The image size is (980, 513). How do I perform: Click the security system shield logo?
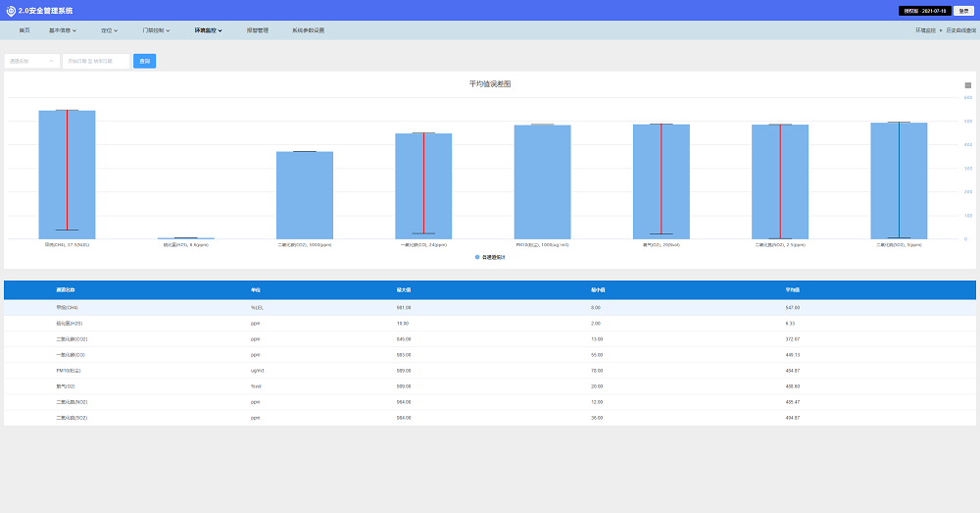coord(11,11)
